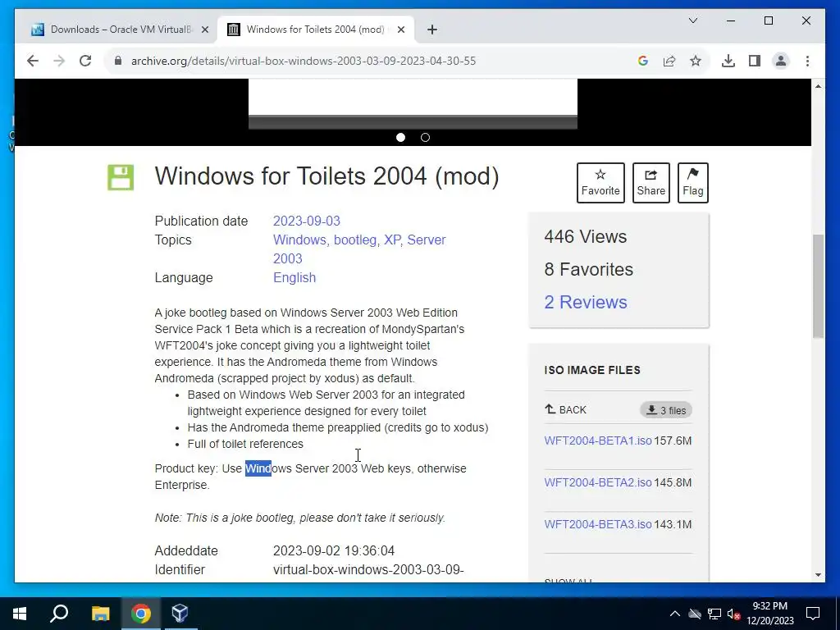Open tab search chevron in title bar
This screenshot has height=630, width=840.
(x=692, y=21)
